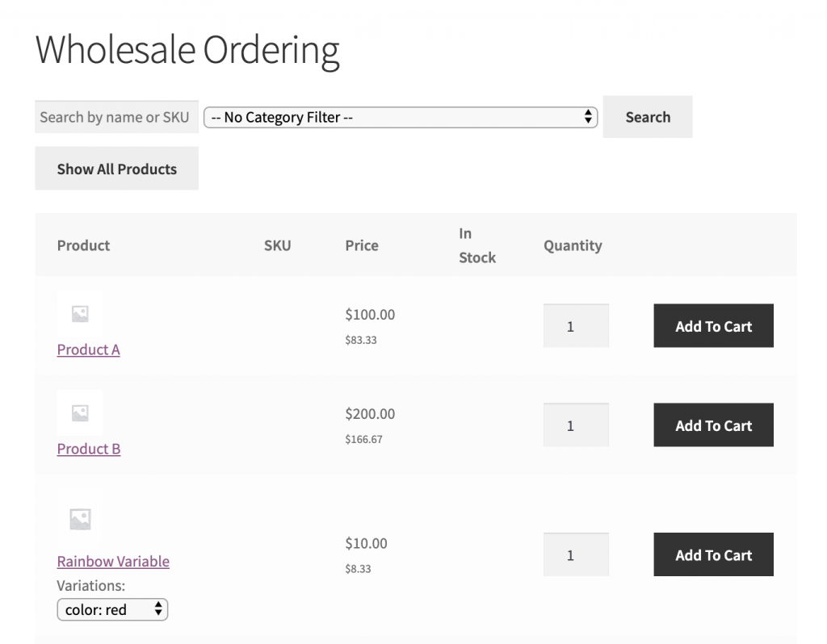827x644 pixels.
Task: Focus the Search by name or SKU field
Action: [115, 117]
